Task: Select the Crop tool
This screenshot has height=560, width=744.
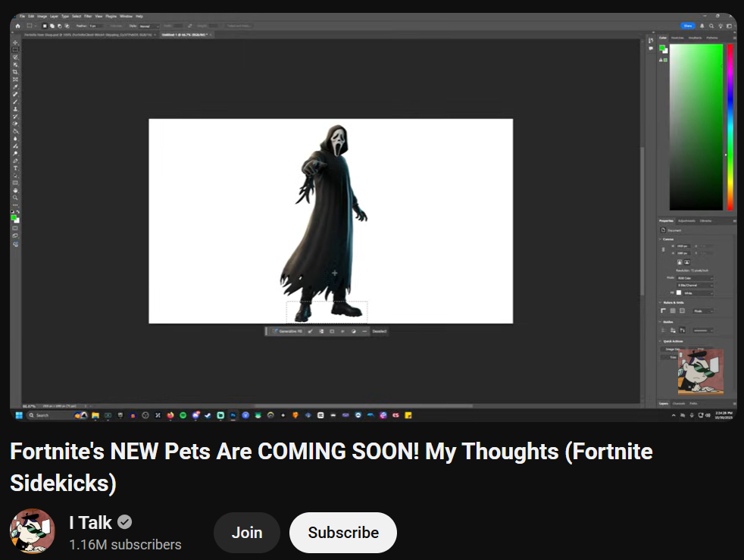Action: coord(15,72)
